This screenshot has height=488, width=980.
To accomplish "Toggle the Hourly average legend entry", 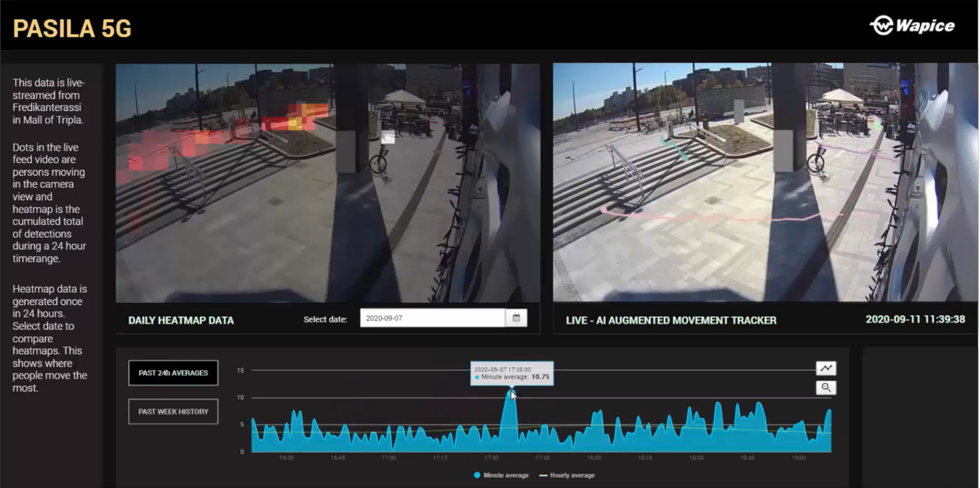I will 567,475.
